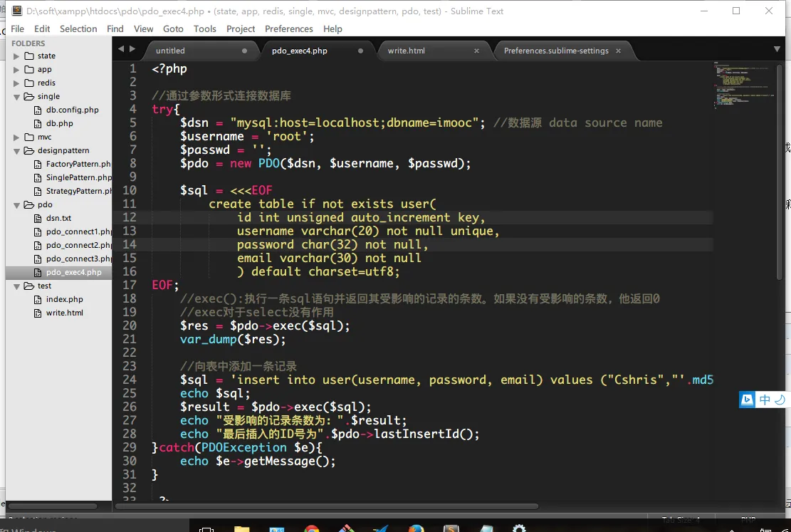Open db.config.php from the sidebar
Screen dimensions: 791x532
[x=72, y=110]
